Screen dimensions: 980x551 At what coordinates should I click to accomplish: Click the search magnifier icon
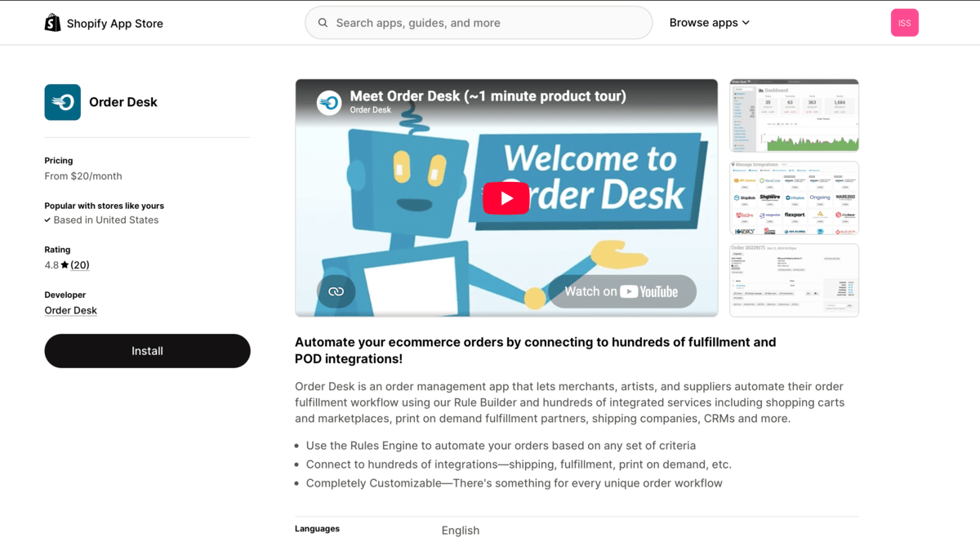pyautogui.click(x=323, y=23)
